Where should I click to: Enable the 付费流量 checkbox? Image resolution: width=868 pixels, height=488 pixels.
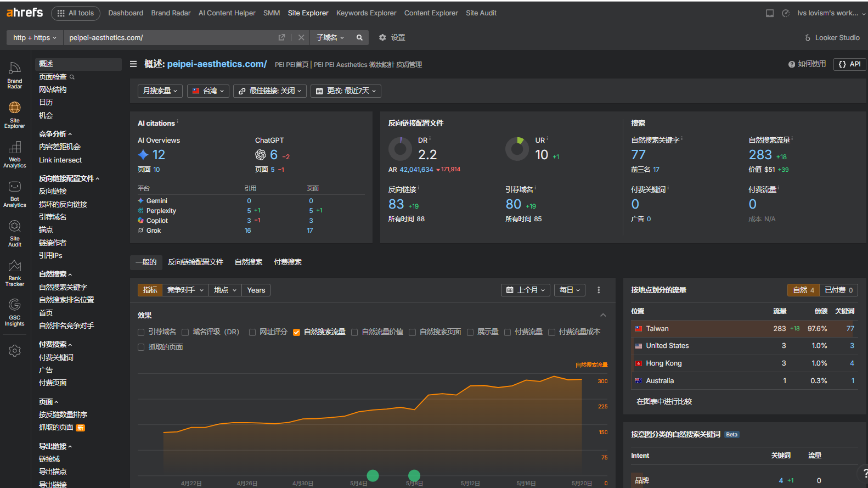pos(508,332)
